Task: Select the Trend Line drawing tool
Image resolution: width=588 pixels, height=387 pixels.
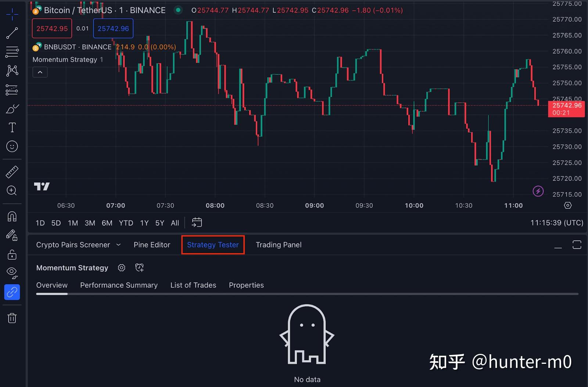Action: (x=12, y=33)
